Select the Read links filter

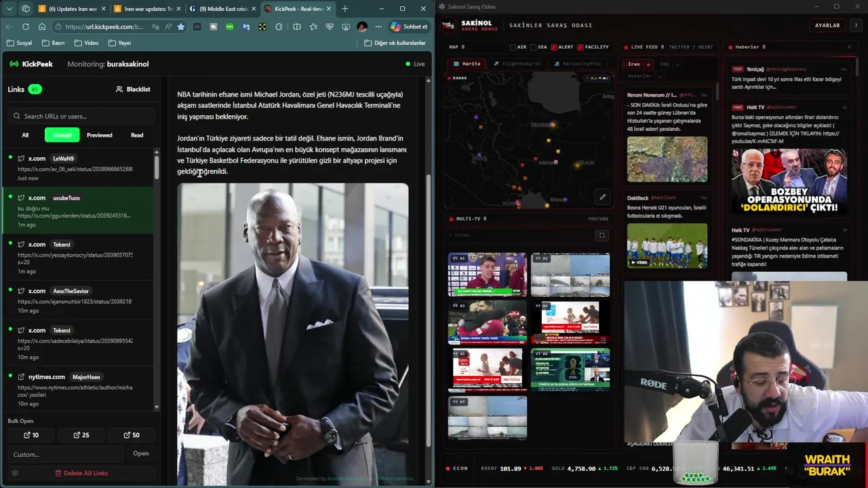coord(137,135)
